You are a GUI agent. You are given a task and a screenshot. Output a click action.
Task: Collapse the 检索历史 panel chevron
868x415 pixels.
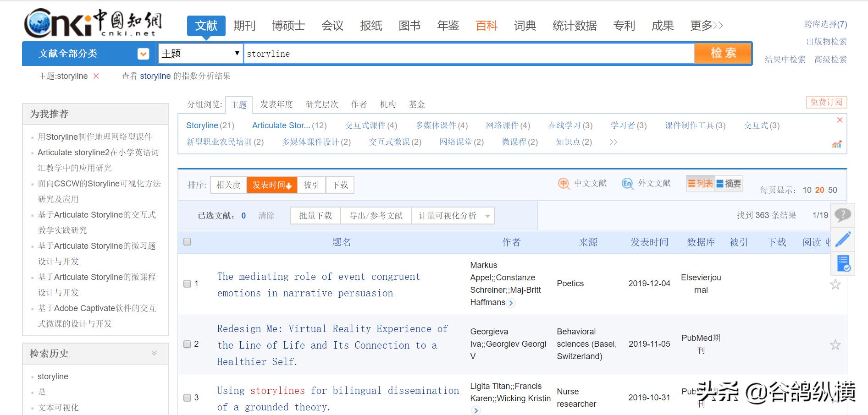click(x=154, y=353)
